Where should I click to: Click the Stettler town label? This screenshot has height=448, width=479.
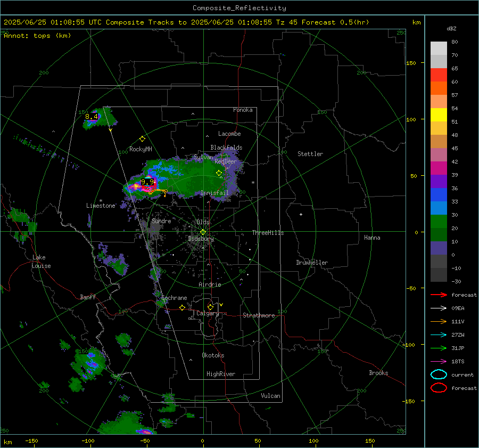tap(310, 154)
